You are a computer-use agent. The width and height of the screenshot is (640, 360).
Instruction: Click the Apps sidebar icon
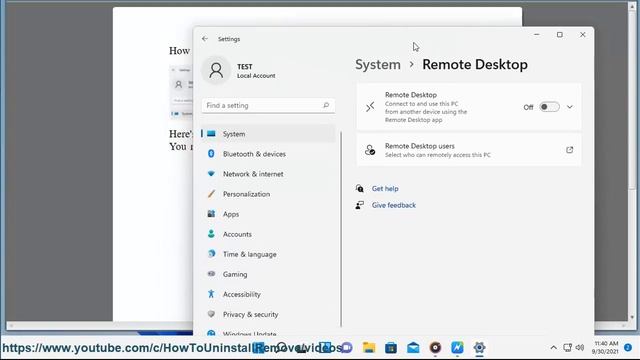point(211,213)
